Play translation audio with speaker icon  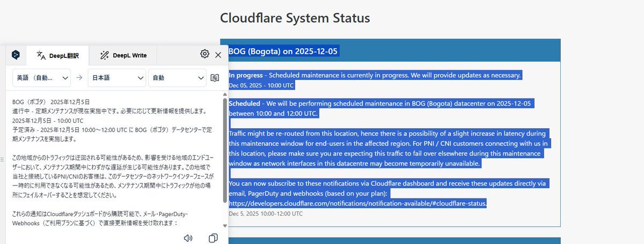click(x=188, y=238)
